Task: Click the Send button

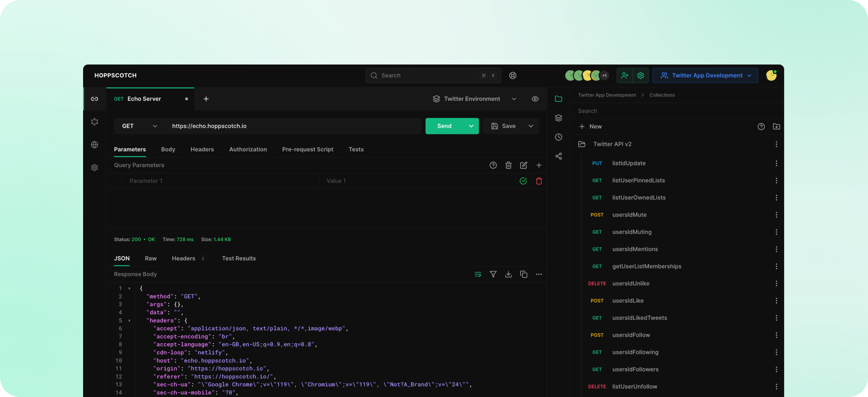Action: tap(444, 126)
